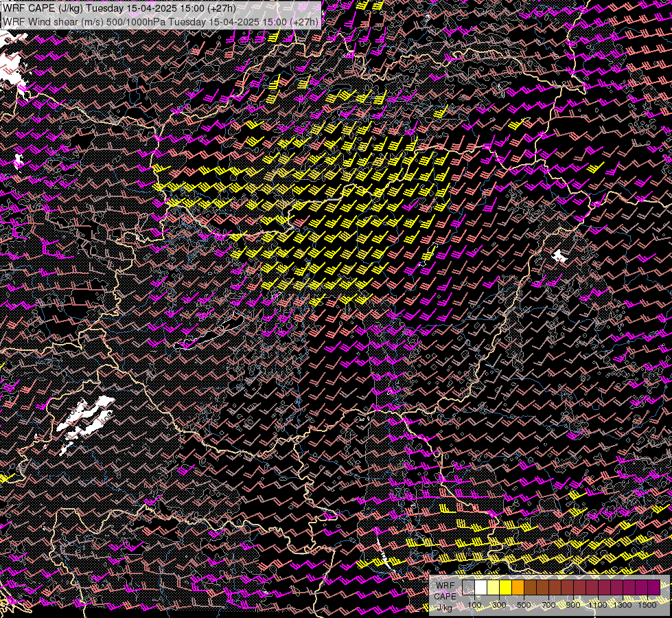This screenshot has width=672, height=618.
Task: Click the WRF Wind shear title line
Action: click(x=161, y=22)
